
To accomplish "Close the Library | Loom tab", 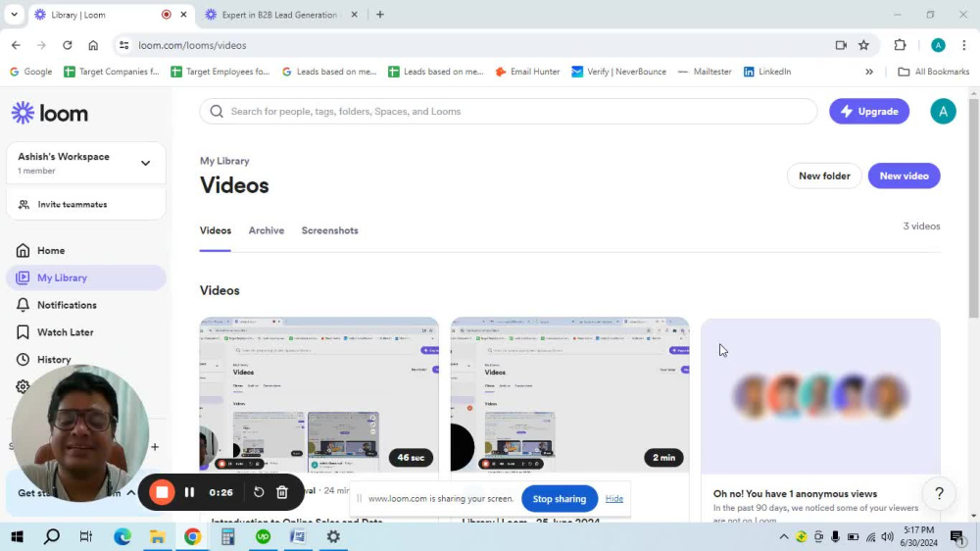I will point(183,15).
